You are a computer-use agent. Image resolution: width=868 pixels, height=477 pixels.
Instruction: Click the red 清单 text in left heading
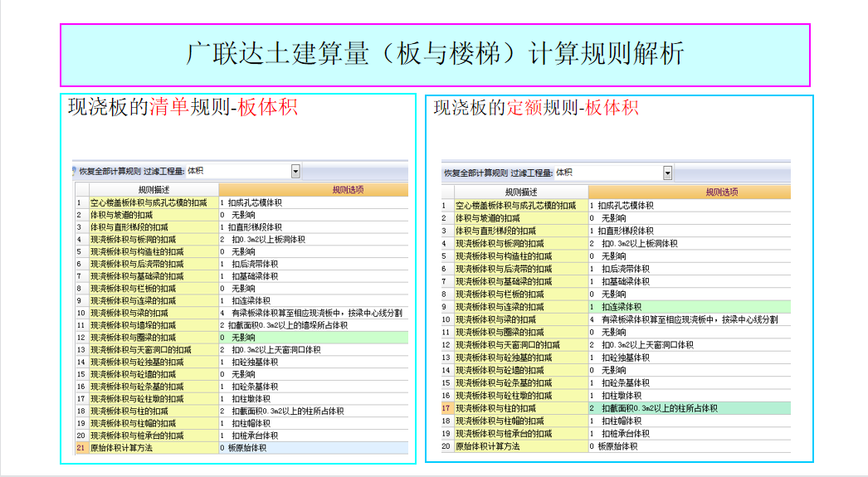(168, 107)
